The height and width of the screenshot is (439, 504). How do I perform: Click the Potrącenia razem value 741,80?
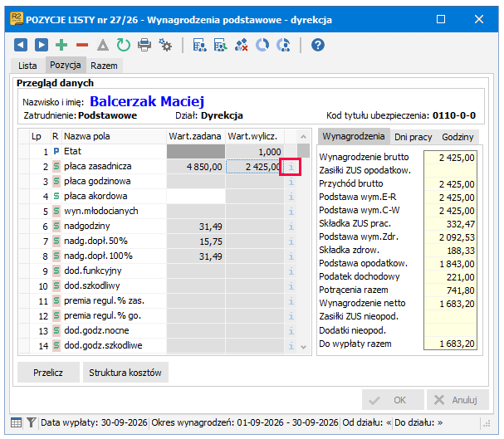coord(450,290)
